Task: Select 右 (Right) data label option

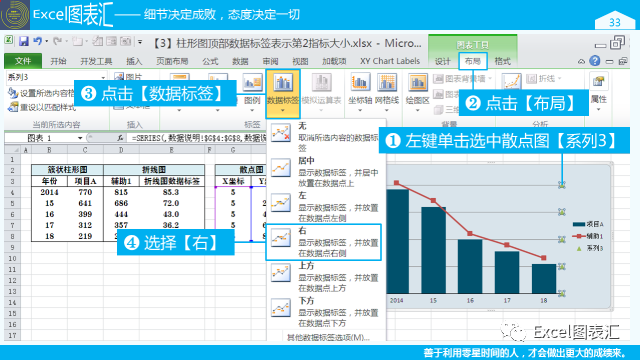Action: 324,242
